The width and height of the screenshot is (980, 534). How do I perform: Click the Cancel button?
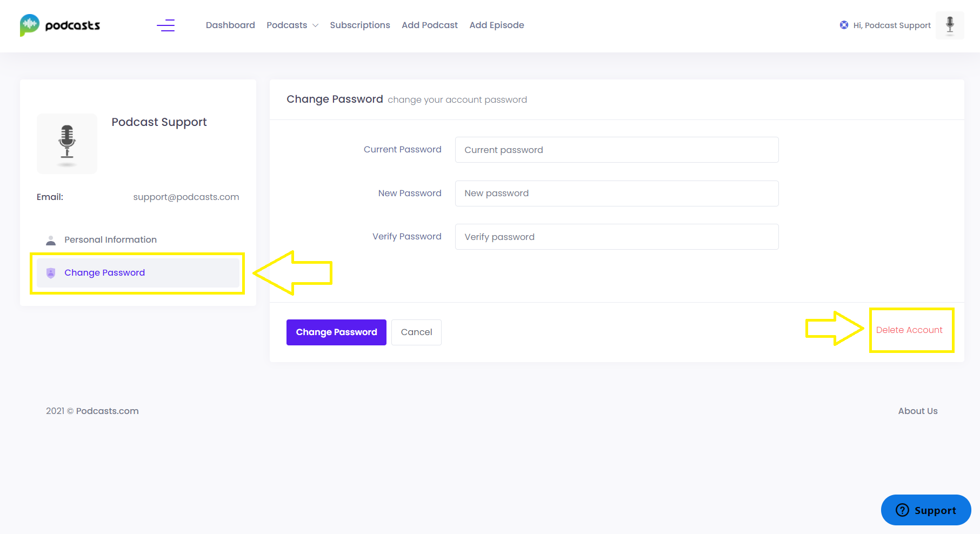coord(416,332)
